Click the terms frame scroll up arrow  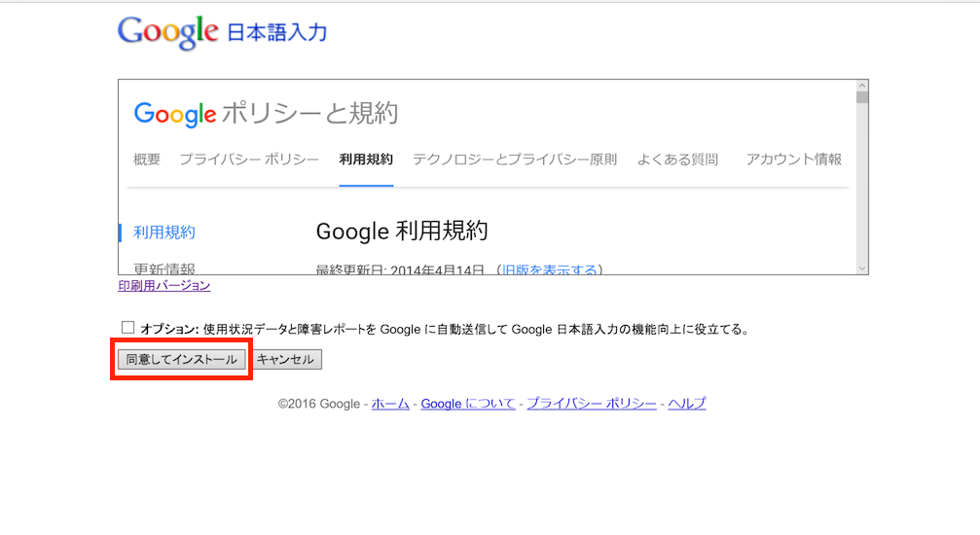pyautogui.click(x=862, y=86)
